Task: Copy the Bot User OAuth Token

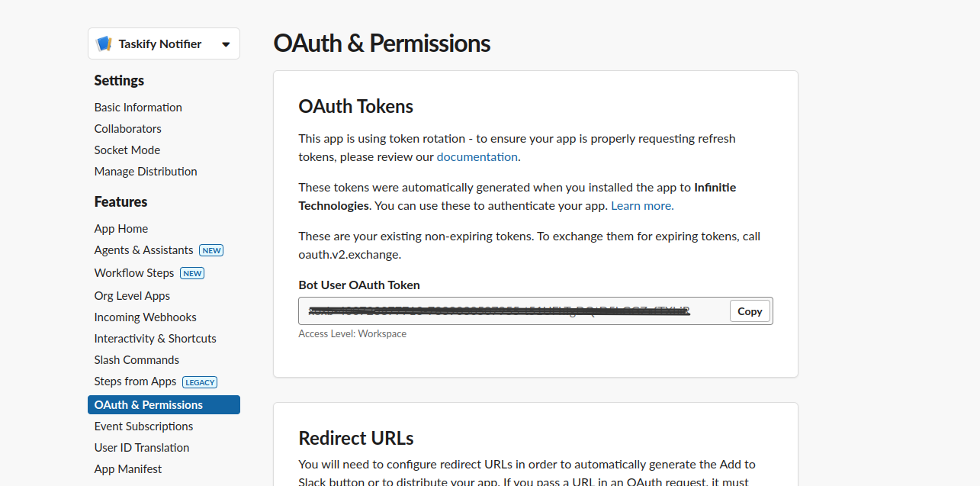Action: point(750,311)
